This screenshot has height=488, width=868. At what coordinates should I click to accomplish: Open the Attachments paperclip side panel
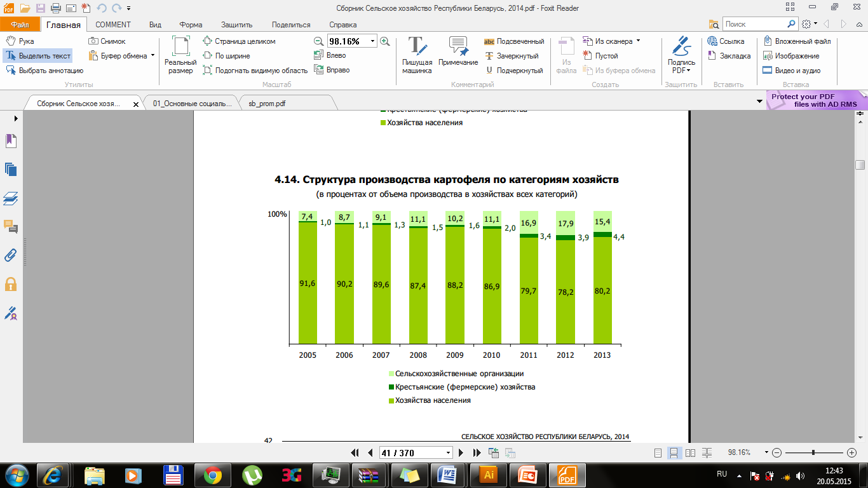[x=11, y=255]
